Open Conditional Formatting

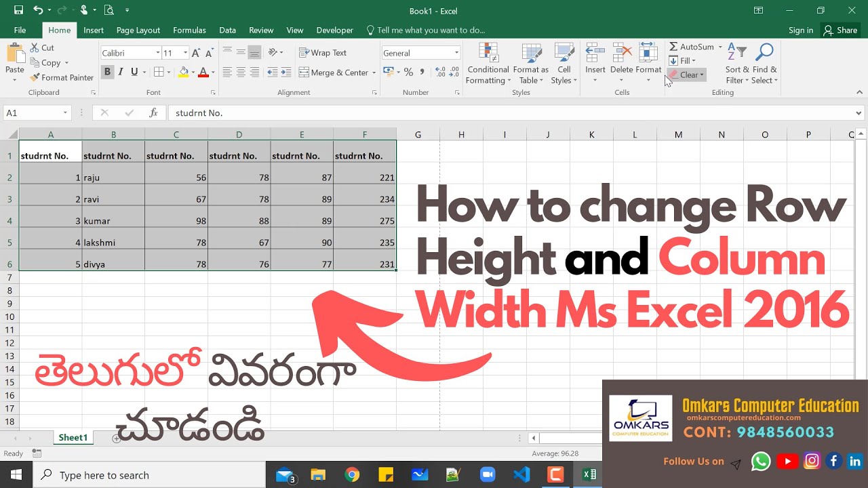pos(488,63)
